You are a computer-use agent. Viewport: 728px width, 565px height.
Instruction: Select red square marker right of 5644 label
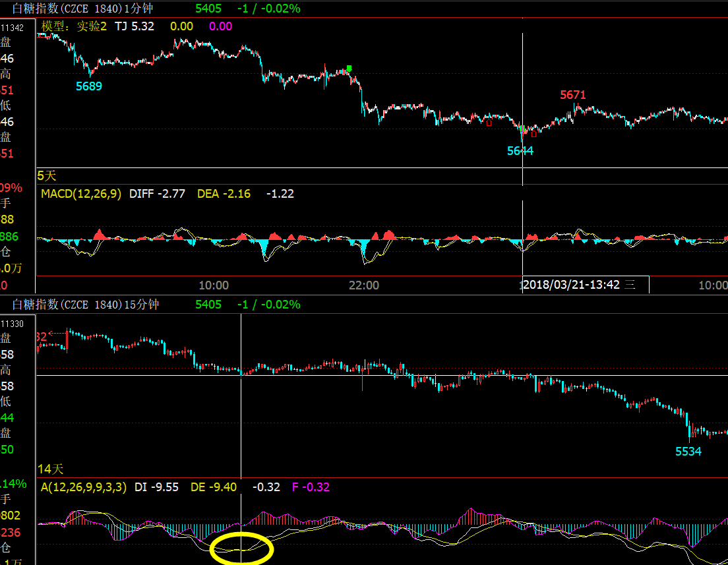click(x=533, y=134)
